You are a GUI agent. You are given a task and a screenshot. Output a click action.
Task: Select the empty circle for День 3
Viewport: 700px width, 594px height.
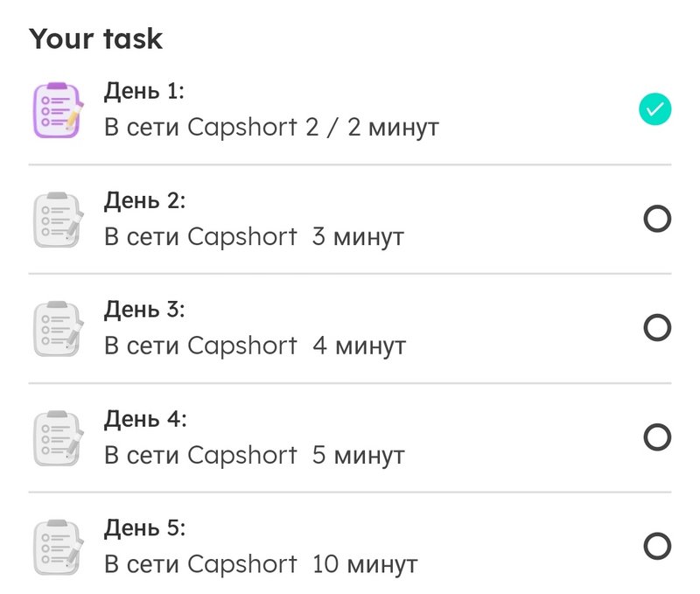(657, 327)
